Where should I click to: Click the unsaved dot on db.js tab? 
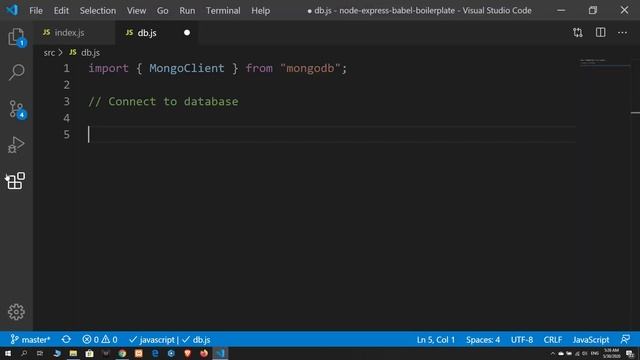click(187, 33)
